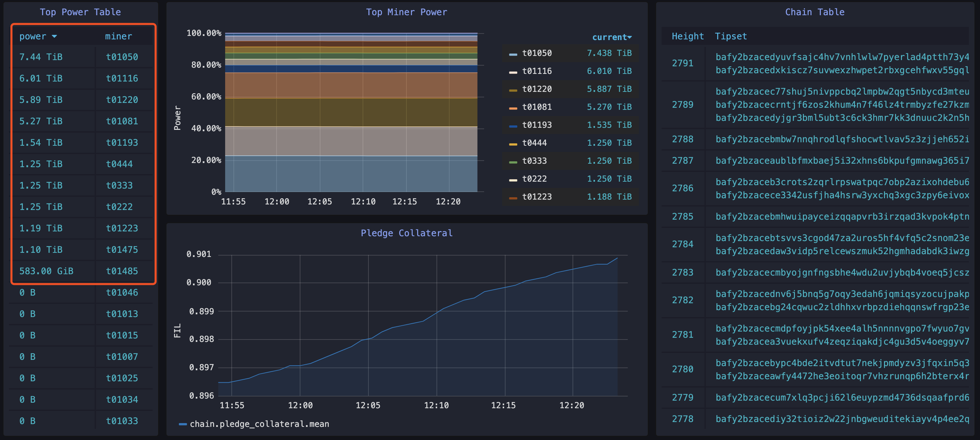Click the t0333 green legend marker
Image resolution: width=980 pixels, height=440 pixels.
pos(513,162)
